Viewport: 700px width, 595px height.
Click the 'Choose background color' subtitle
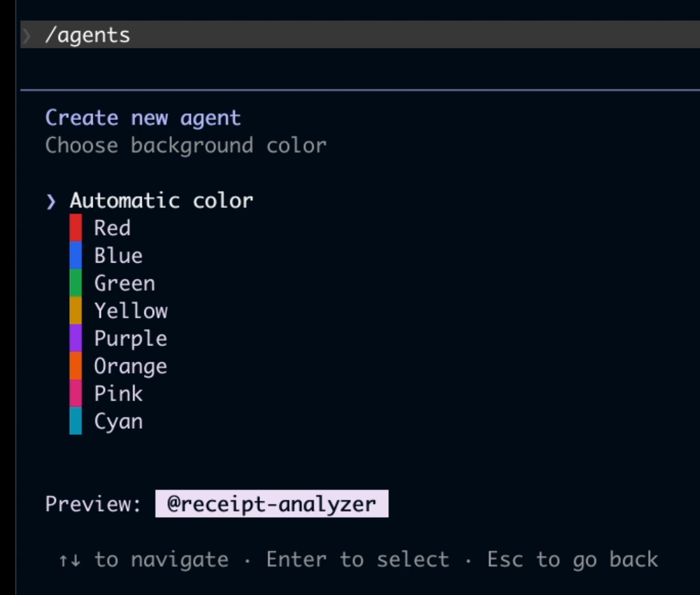point(186,145)
